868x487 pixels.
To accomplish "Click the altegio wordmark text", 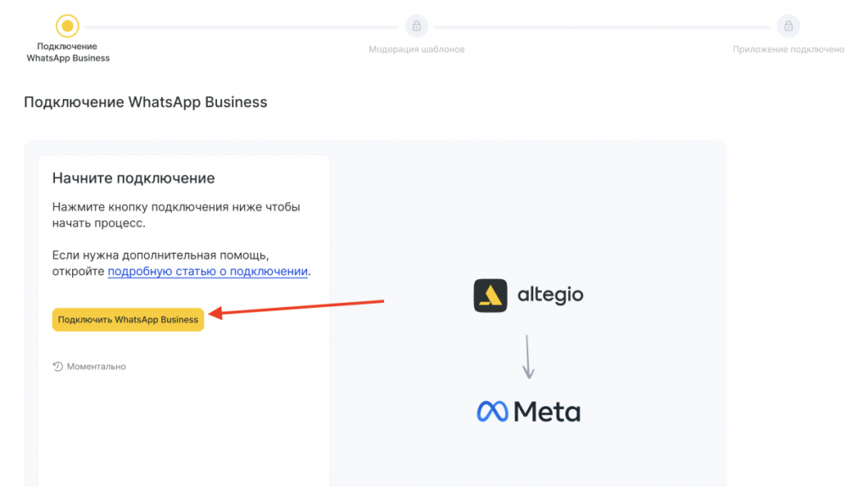I will coord(550,295).
